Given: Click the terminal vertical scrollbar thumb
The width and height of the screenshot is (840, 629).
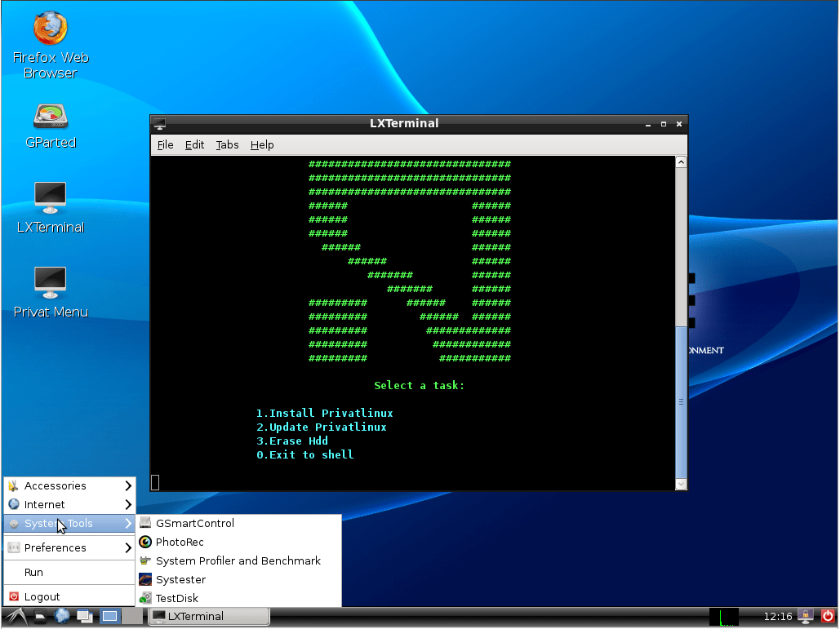Looking at the screenshot, I should 681,401.
